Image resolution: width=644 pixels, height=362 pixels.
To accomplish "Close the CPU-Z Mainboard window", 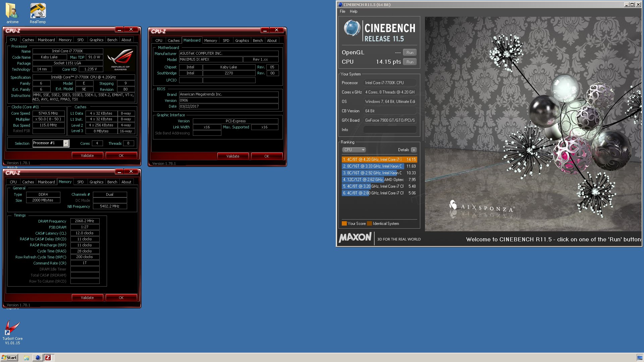I will click(x=277, y=30).
